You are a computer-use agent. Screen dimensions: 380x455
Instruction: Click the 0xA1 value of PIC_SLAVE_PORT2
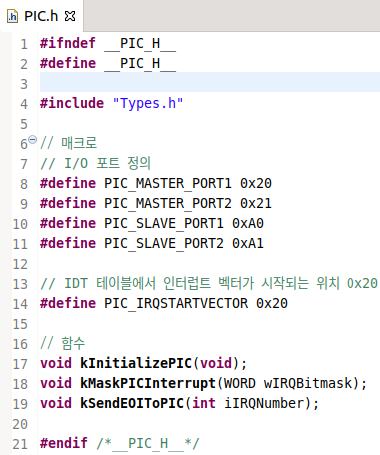(x=248, y=244)
